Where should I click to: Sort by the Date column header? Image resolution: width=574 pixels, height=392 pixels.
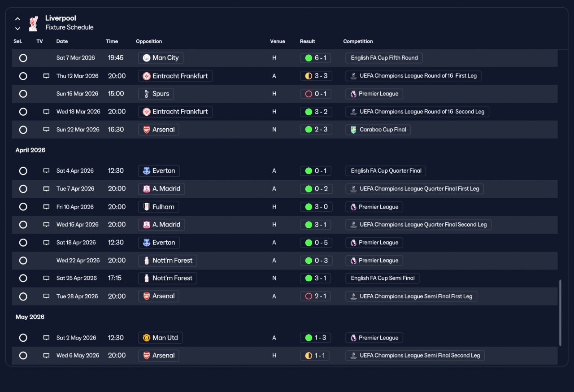pyautogui.click(x=62, y=41)
